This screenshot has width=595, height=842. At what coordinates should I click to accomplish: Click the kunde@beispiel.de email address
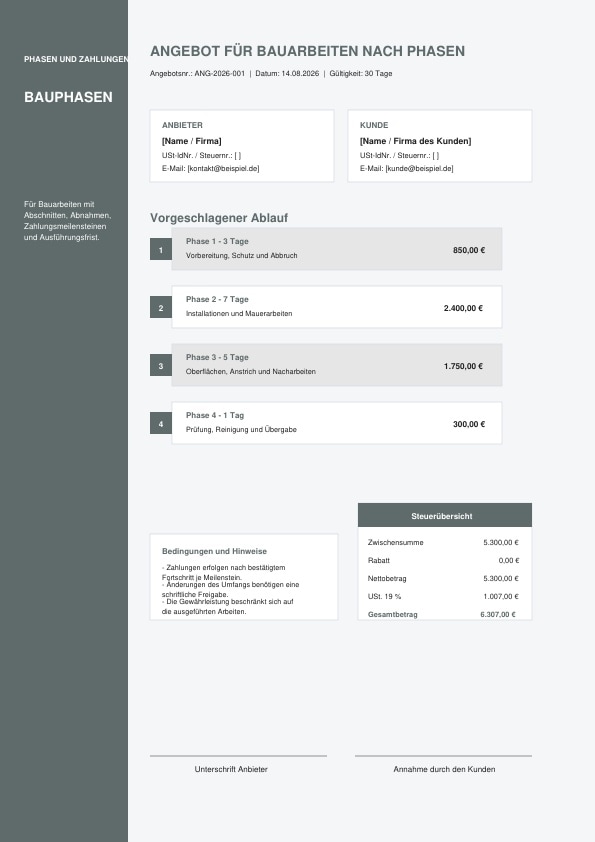pyautogui.click(x=419, y=169)
